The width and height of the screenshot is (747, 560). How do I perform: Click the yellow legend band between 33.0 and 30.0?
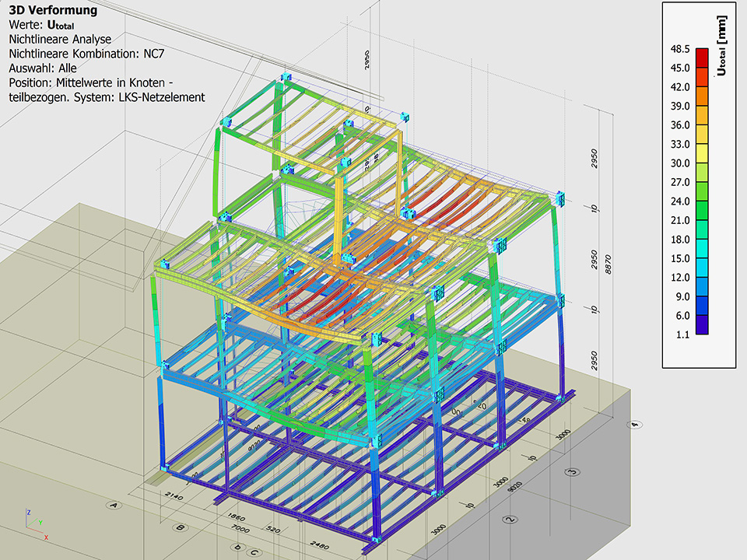tap(702, 153)
